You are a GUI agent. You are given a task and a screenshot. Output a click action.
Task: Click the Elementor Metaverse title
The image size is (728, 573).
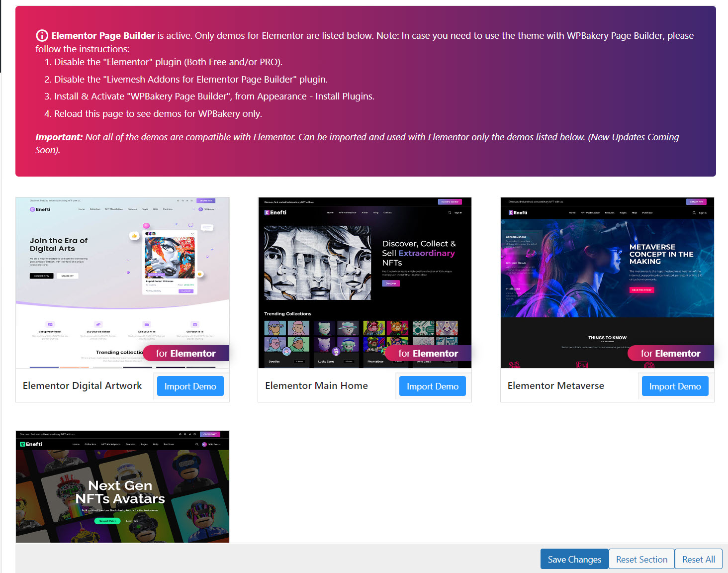(x=555, y=385)
